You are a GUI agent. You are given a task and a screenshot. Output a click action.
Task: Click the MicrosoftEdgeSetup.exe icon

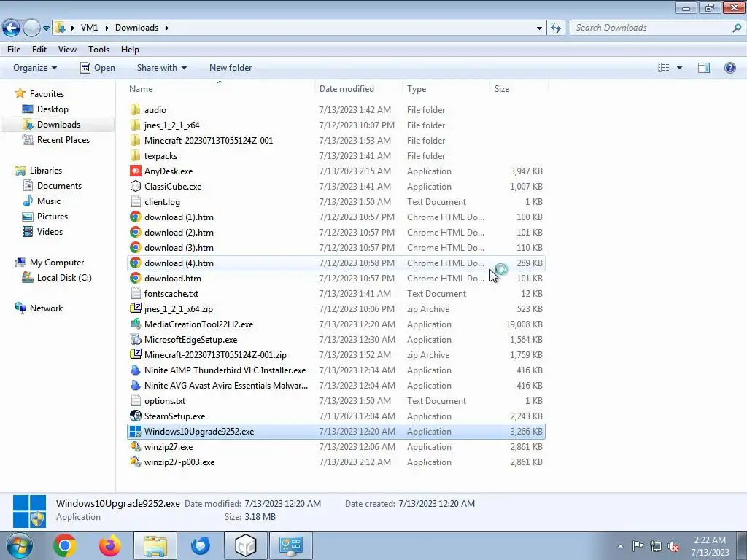click(x=135, y=340)
